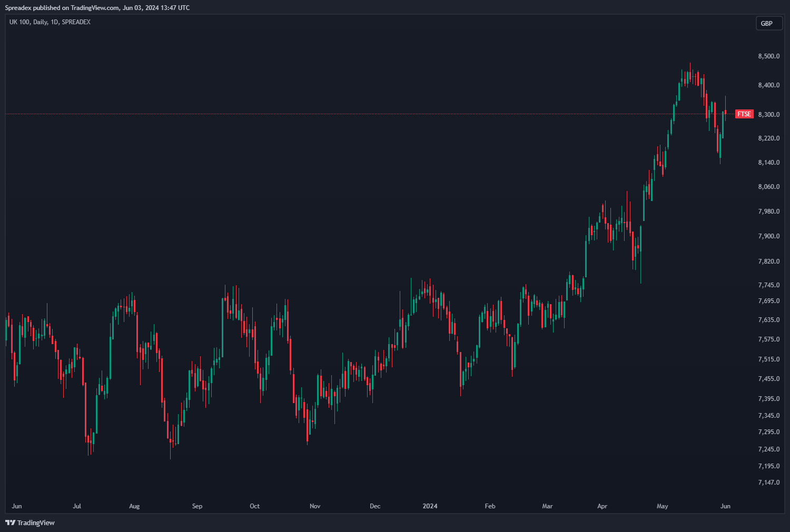Click the 8,220.0 price axis label
This screenshot has width=790, height=532.
click(x=769, y=138)
